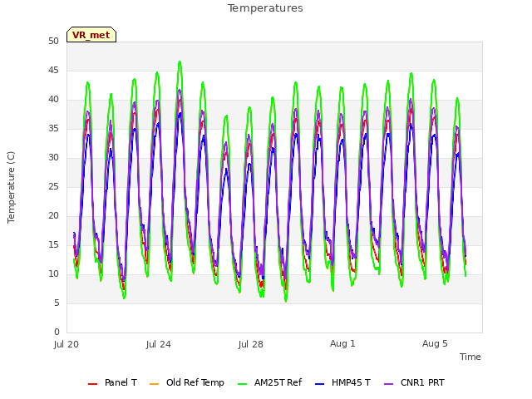The width and height of the screenshot is (532, 399).
Task: Click the Jul 28 x-axis tick label
Action: [x=251, y=344]
